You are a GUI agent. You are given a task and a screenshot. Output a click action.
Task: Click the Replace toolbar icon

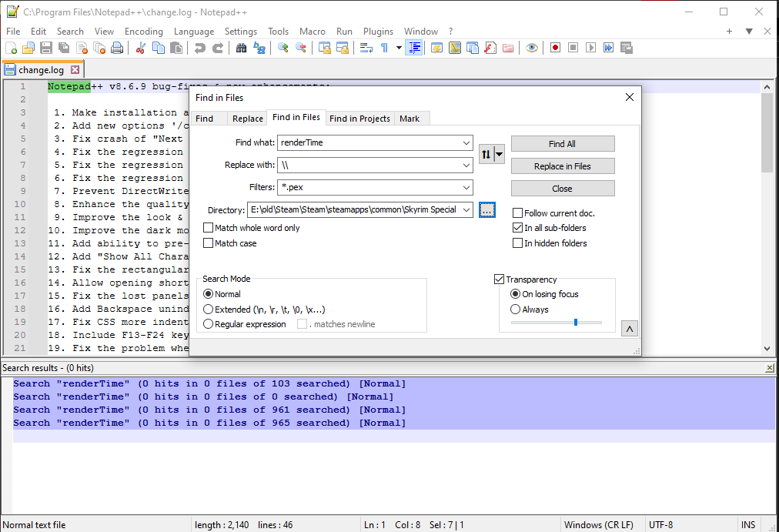tap(259, 48)
